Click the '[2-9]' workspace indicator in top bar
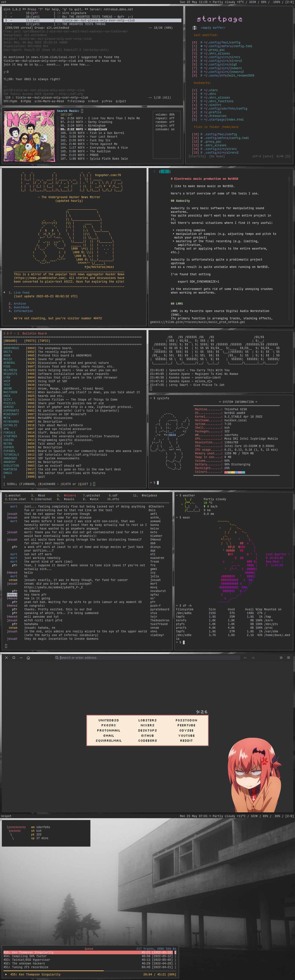This screenshot has width=295, height=980. [289, 2]
